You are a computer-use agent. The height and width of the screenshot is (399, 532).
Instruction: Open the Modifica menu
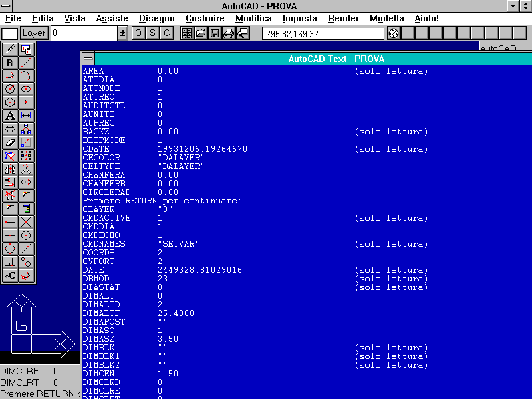[253, 19]
